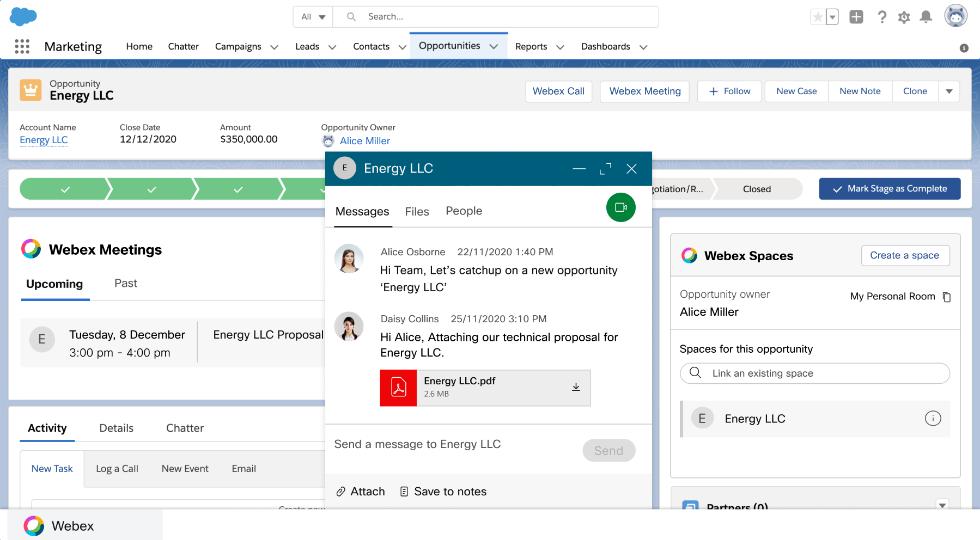This screenshot has width=980, height=540.
Task: Expand the Opportunities menu chevron
Action: point(494,47)
